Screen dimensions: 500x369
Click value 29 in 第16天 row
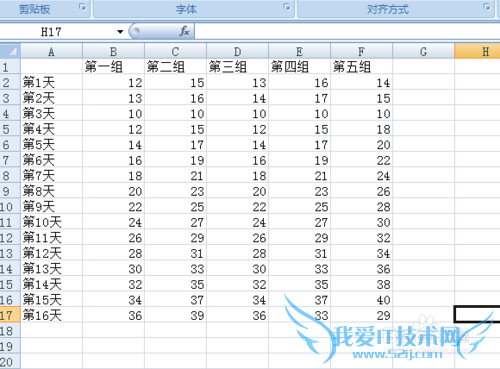(361, 315)
